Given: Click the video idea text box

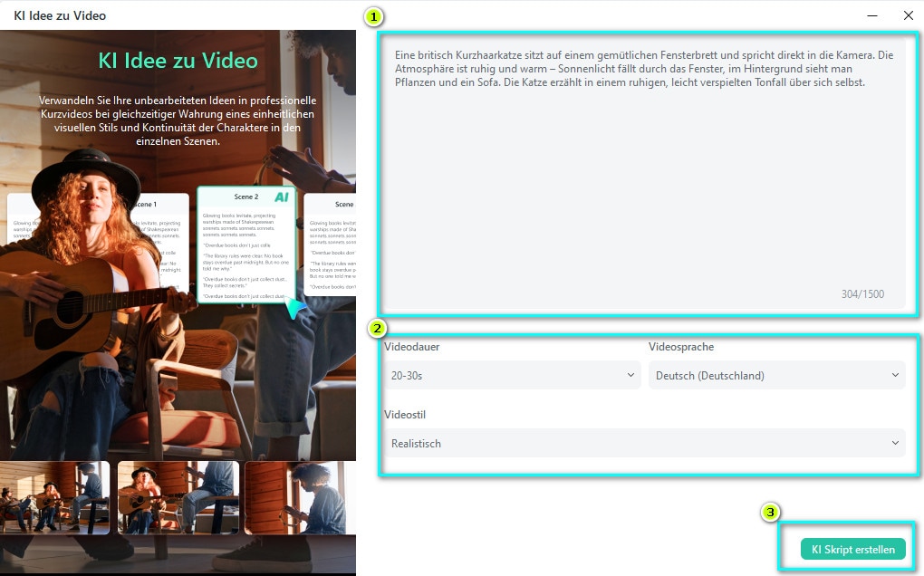Looking at the screenshot, I should point(645,174).
